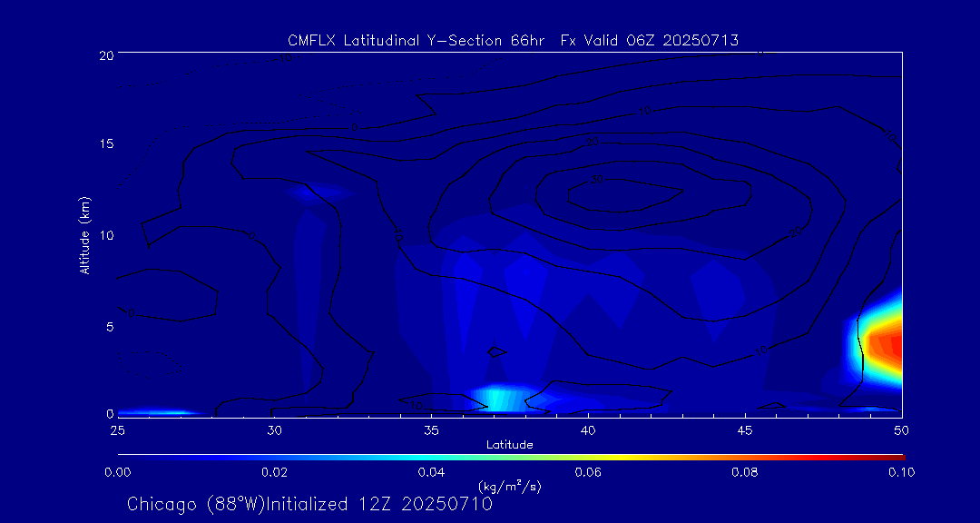980x523 pixels.
Task: Click the colorbar label "0.08"
Action: coord(746,472)
